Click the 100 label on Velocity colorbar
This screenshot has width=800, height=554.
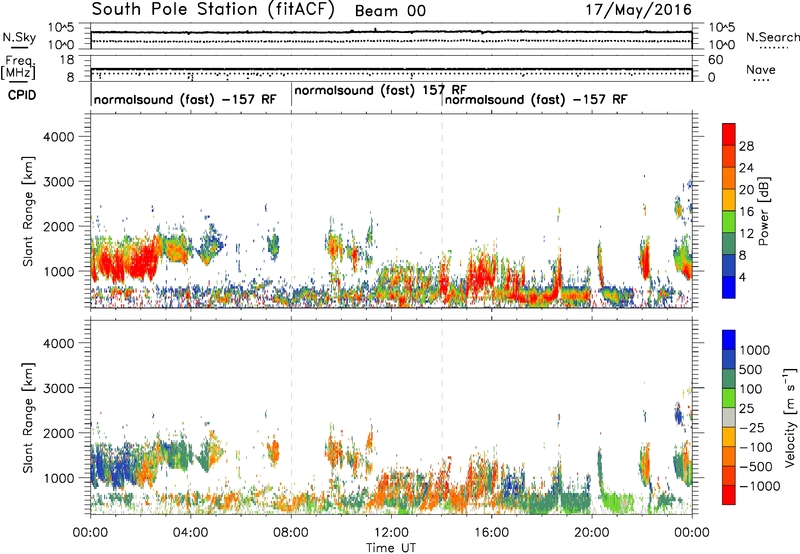pyautogui.click(x=751, y=389)
